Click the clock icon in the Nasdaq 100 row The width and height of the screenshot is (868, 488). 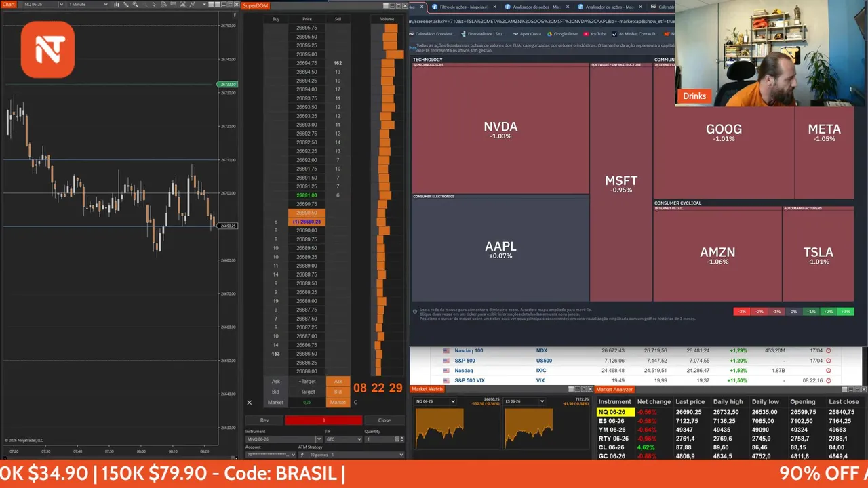click(x=828, y=350)
